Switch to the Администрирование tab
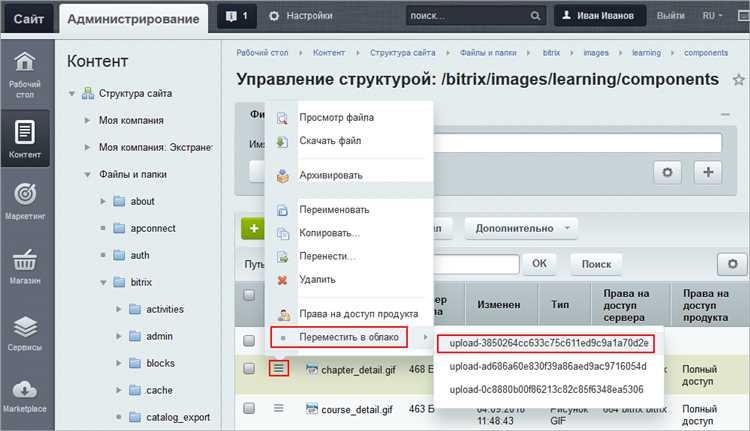Screen dimensions: 750x431 click(133, 19)
